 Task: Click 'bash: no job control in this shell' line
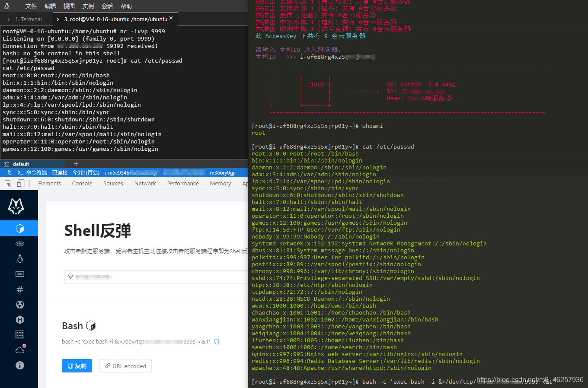click(61, 53)
